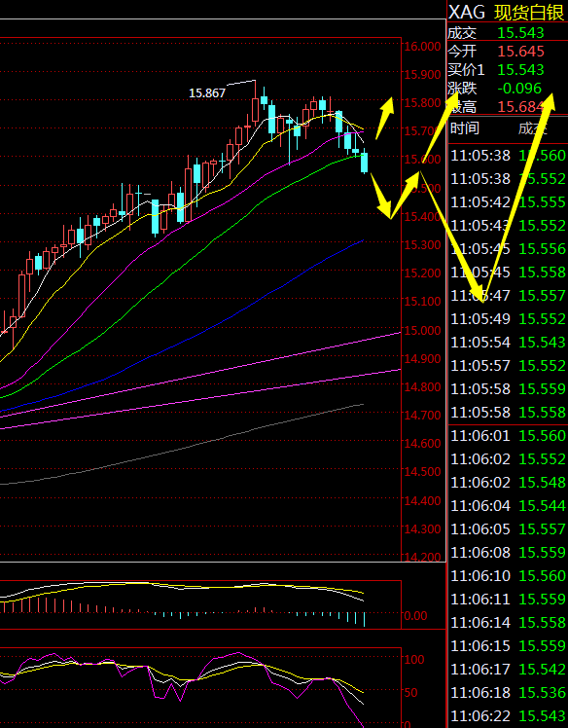Select the 11:06:22 tick row
This screenshot has height=728, width=568.
tap(508, 716)
